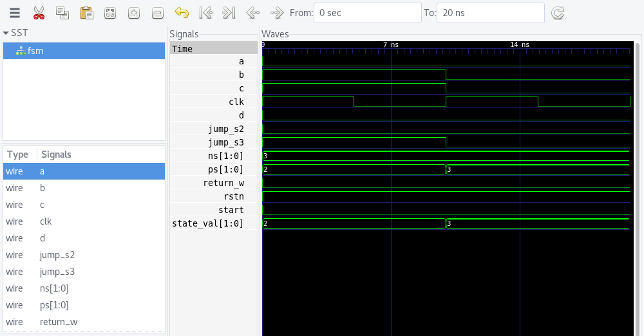
Task: Select wire c in signal list
Action: coord(84,205)
